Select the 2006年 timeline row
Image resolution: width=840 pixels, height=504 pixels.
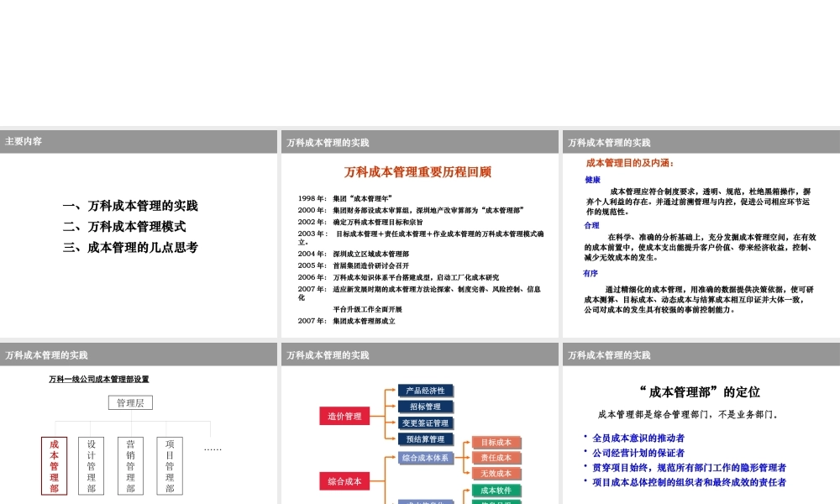click(398, 277)
